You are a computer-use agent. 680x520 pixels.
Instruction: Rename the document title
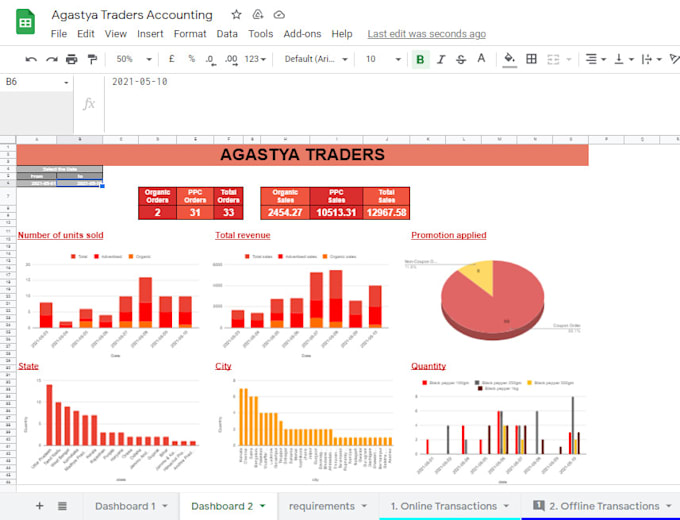pyautogui.click(x=132, y=15)
